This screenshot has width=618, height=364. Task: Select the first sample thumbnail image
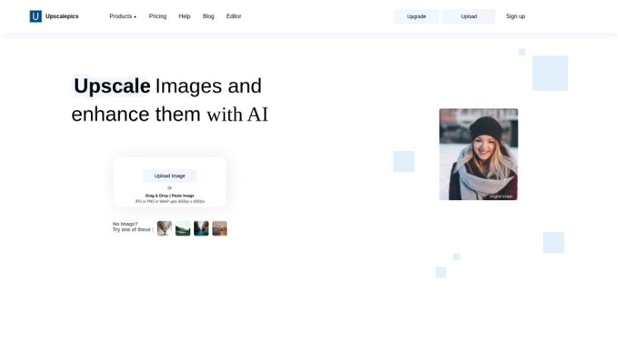coord(165,228)
